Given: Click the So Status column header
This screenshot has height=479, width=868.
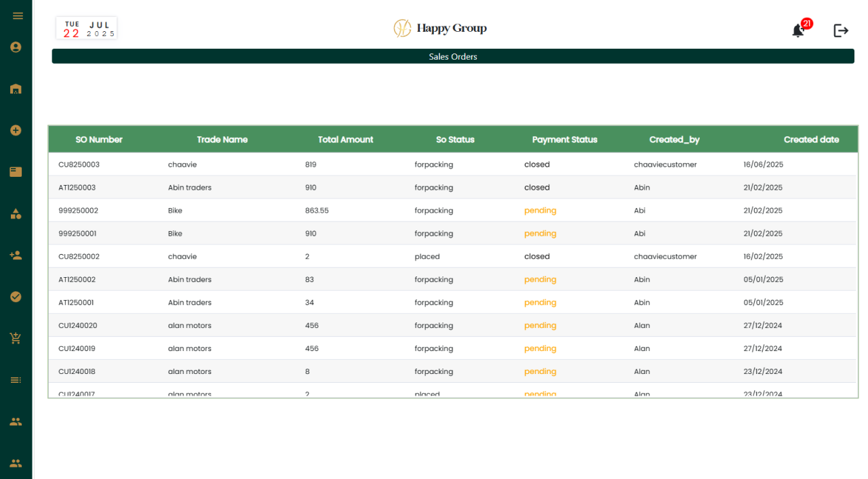Looking at the screenshot, I should click(x=455, y=140).
